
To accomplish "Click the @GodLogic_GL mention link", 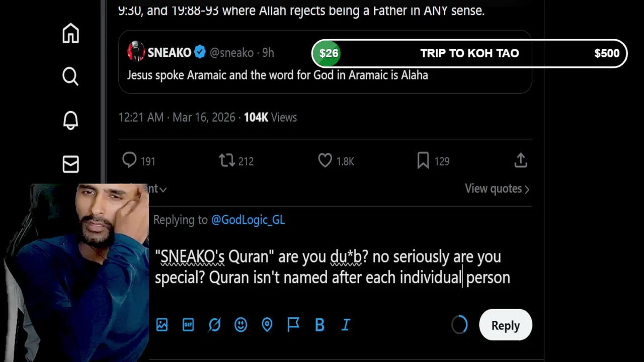I will pos(248,220).
